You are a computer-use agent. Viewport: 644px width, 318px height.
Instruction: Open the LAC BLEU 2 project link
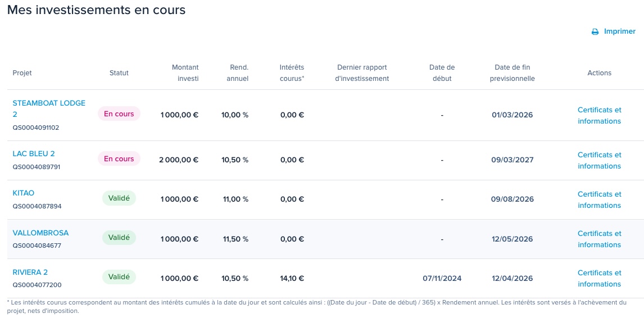pos(34,153)
